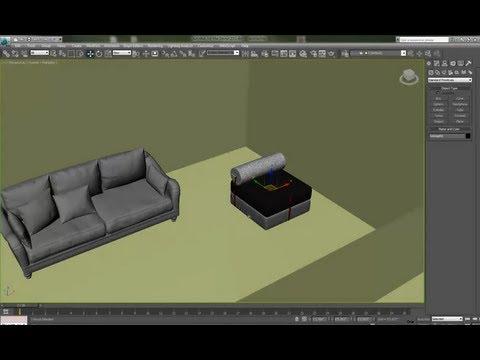
Task: Click the search keyword field in title bar
Action: click(x=424, y=40)
